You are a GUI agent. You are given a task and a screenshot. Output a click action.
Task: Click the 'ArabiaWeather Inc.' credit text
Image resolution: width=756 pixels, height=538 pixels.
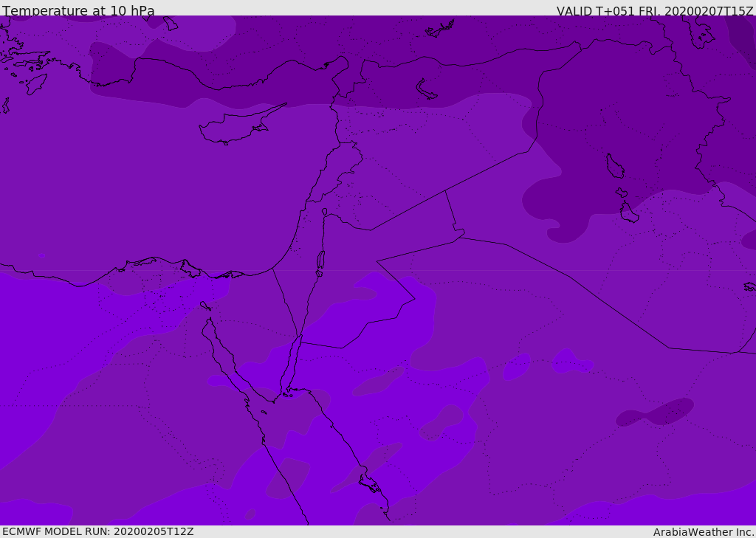[x=704, y=532]
